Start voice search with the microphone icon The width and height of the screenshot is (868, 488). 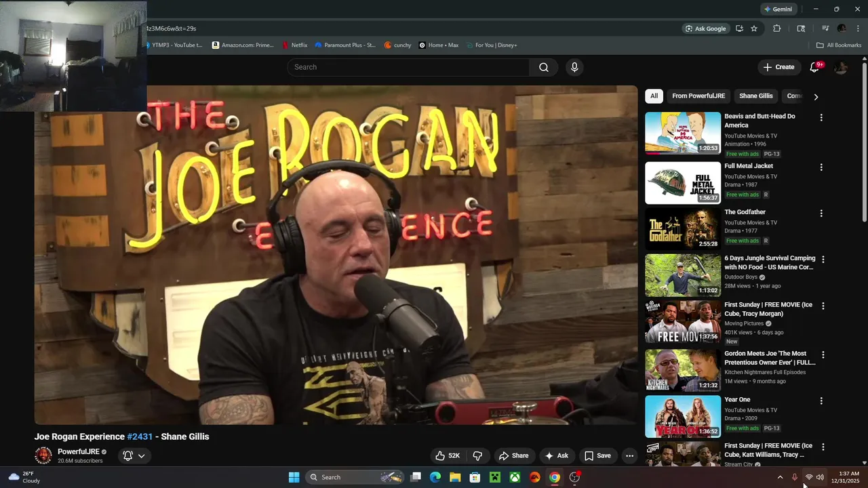click(x=574, y=67)
